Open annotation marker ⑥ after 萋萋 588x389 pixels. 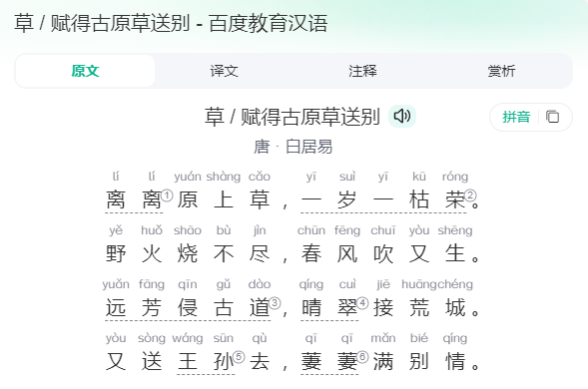point(362,357)
